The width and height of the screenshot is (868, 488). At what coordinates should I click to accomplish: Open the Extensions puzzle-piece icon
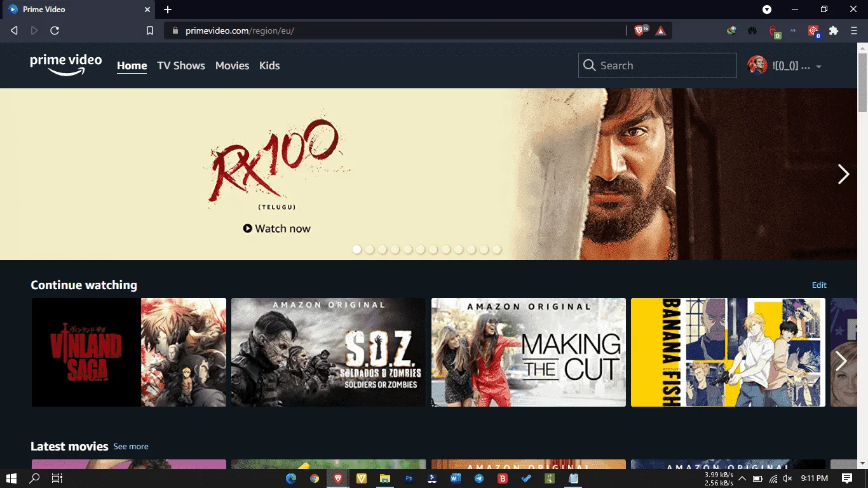pyautogui.click(x=834, y=30)
